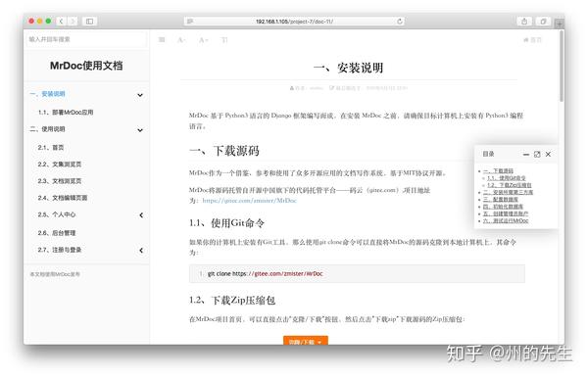Jump to 1.1、使用Git命令 in 目录
Screen dimensions: 588x378
click(x=507, y=178)
